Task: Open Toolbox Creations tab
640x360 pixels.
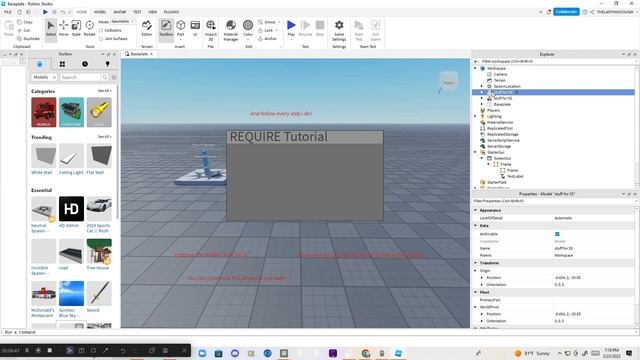Action: pyautogui.click(x=107, y=64)
